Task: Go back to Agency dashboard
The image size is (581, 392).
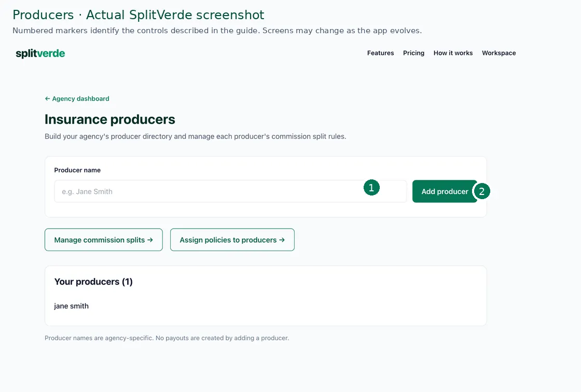Action: [x=77, y=99]
